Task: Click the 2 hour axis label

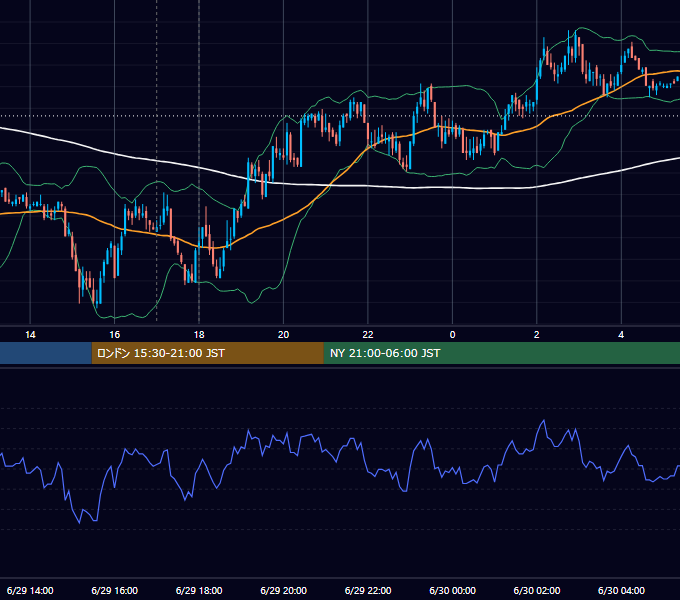Action: click(536, 335)
